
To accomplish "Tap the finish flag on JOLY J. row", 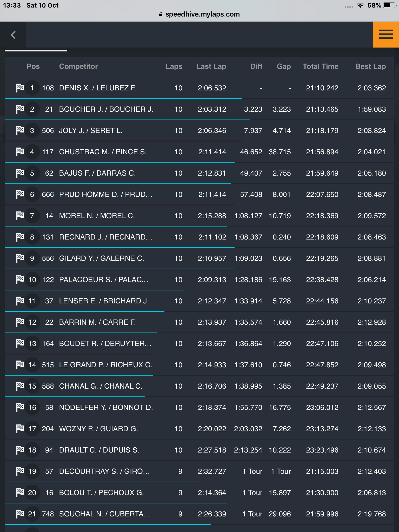I will click(20, 130).
